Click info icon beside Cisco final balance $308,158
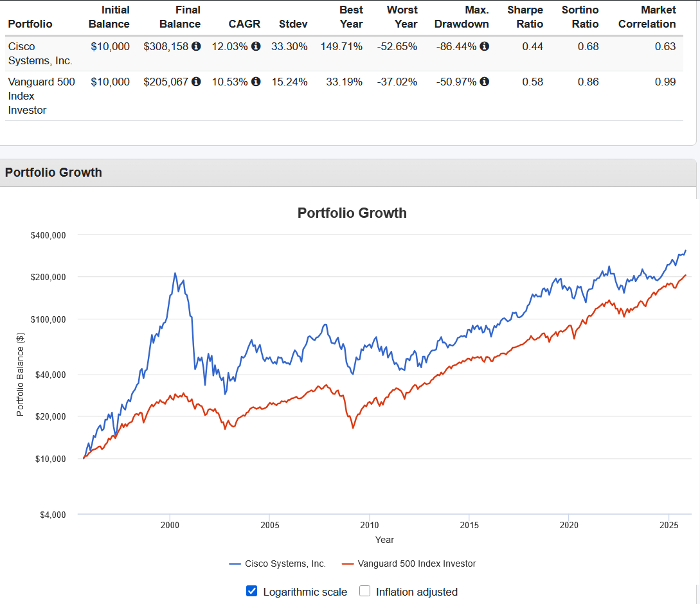Viewport: 700px width, 604px height. click(x=196, y=46)
